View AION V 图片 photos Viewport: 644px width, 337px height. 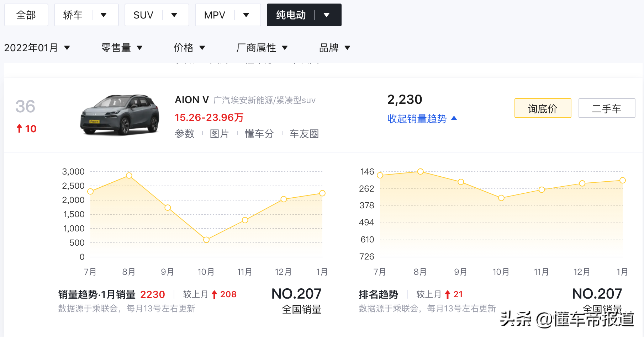tap(219, 134)
